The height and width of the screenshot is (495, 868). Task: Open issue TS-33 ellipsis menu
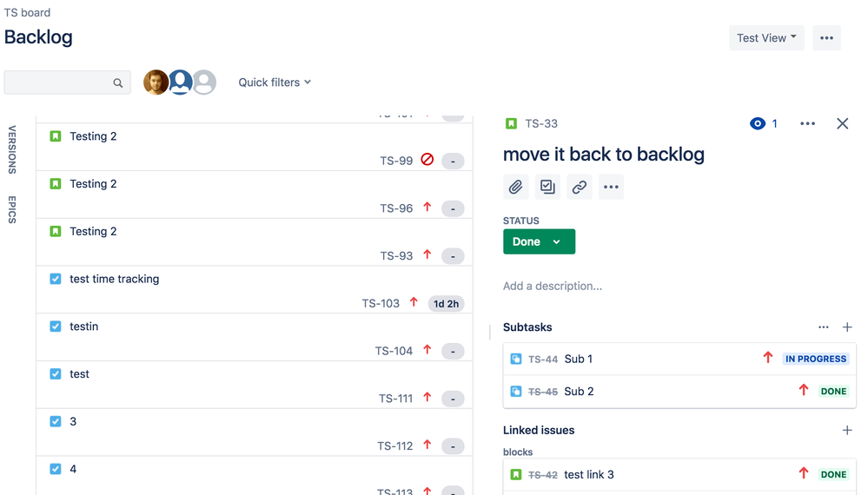click(x=808, y=123)
